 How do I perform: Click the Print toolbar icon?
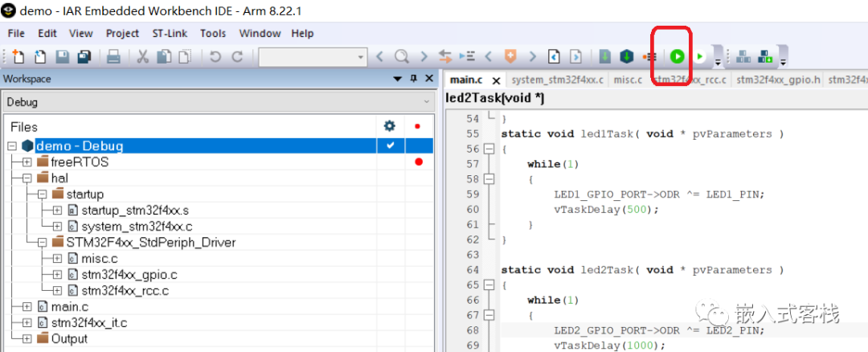click(113, 56)
